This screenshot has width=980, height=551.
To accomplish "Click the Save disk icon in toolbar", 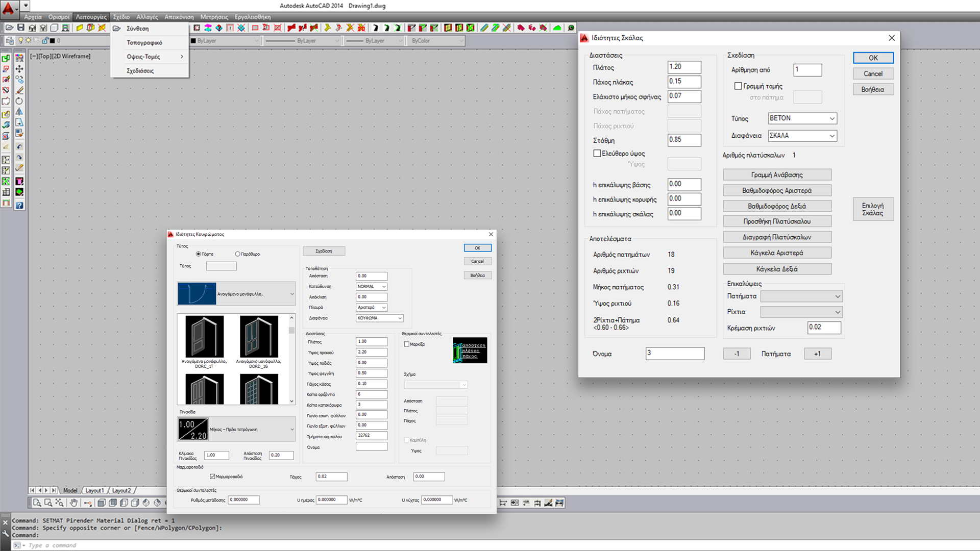I will pyautogui.click(x=21, y=28).
